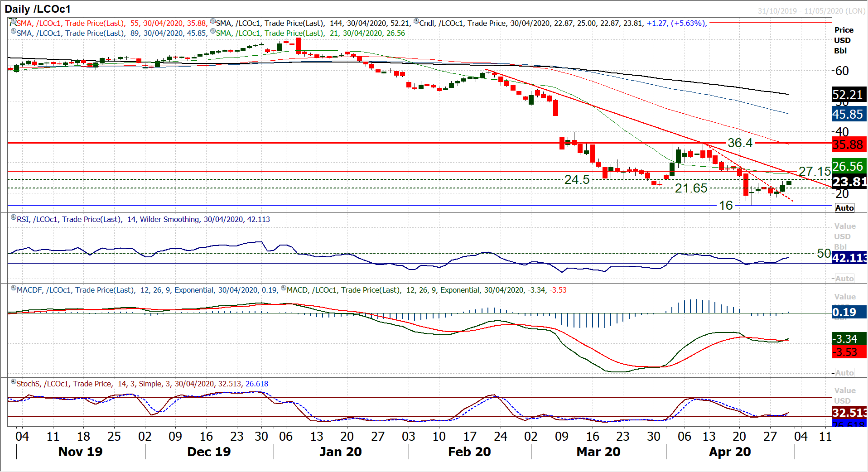This screenshot has width=868, height=472.
Task: Click the clock icon beside the red SMA 55 legend
Action: click(x=13, y=22)
